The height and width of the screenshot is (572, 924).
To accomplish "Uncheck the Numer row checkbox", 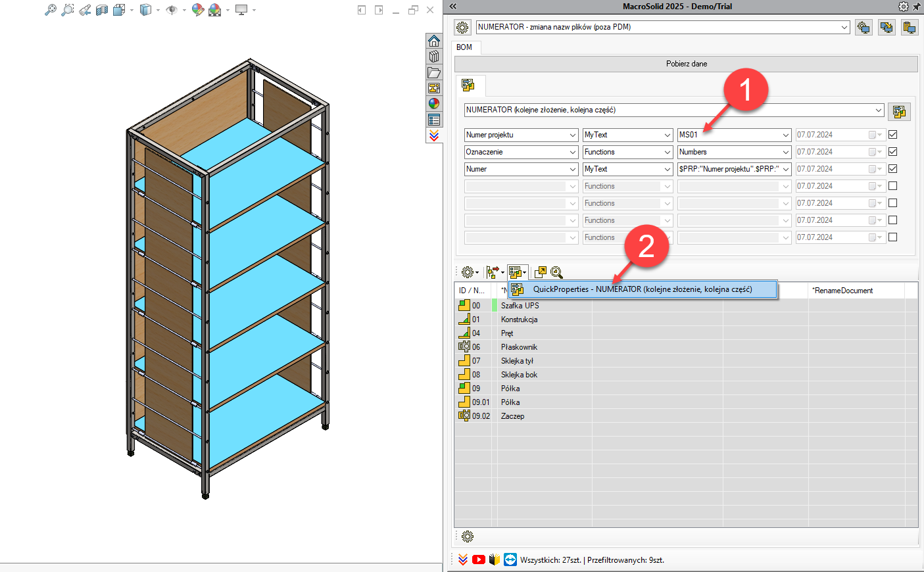I will 892,168.
